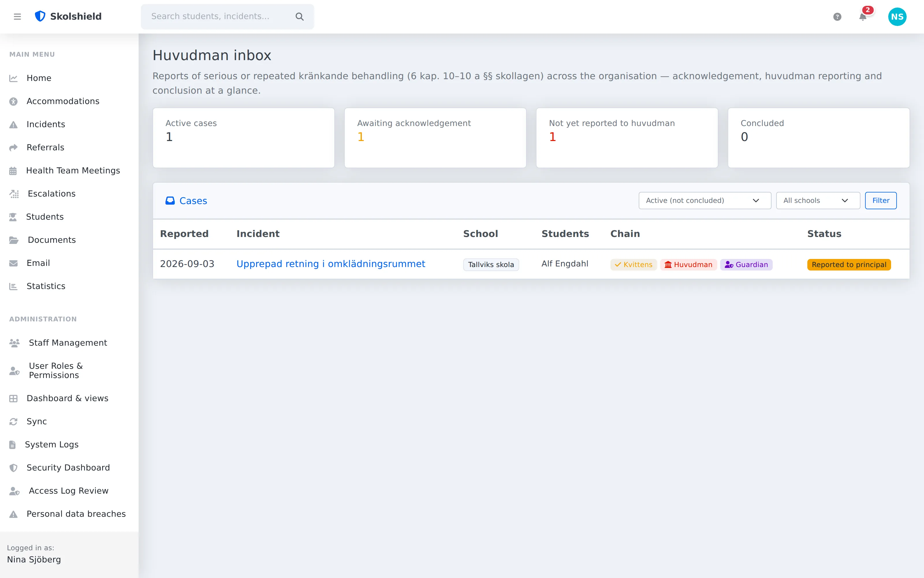The width and height of the screenshot is (924, 578).
Task: Click the Reported to principal status badge
Action: tap(849, 265)
